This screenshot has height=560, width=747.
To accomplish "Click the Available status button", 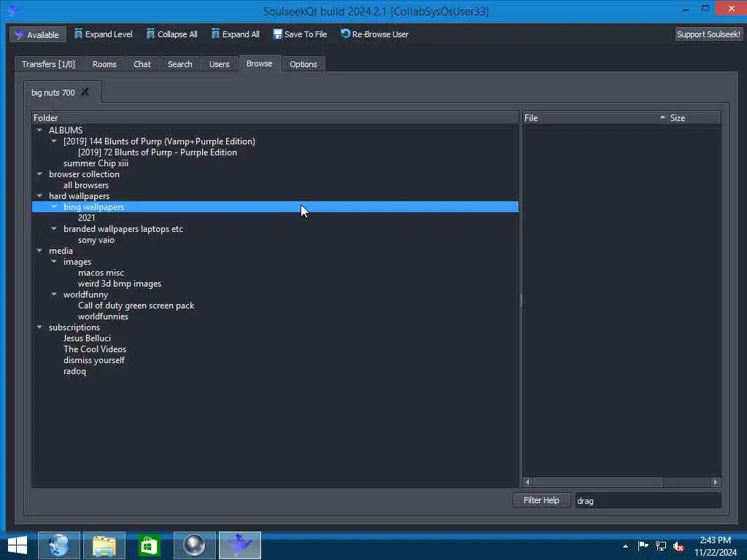I will 38,35.
